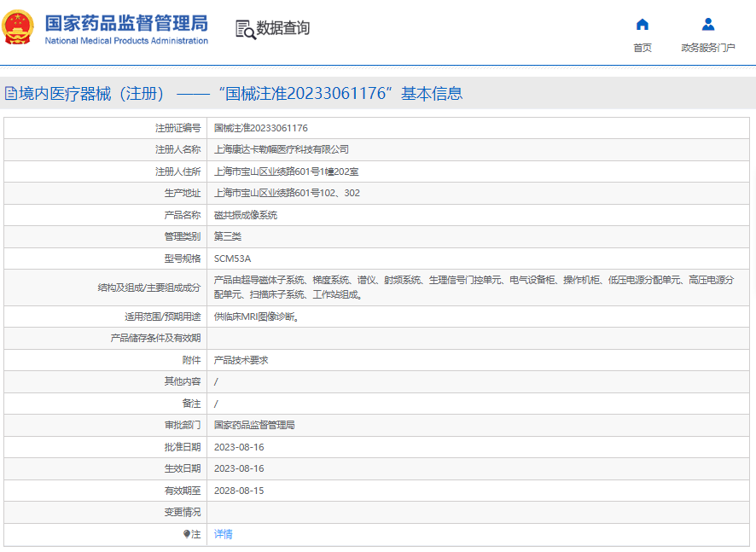
Task: Open 政务服务门户 user icon
Action: click(x=707, y=24)
